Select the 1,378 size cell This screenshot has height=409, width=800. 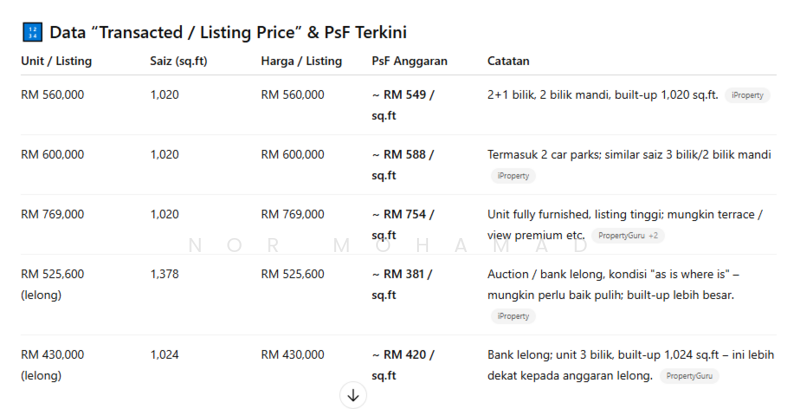(164, 274)
